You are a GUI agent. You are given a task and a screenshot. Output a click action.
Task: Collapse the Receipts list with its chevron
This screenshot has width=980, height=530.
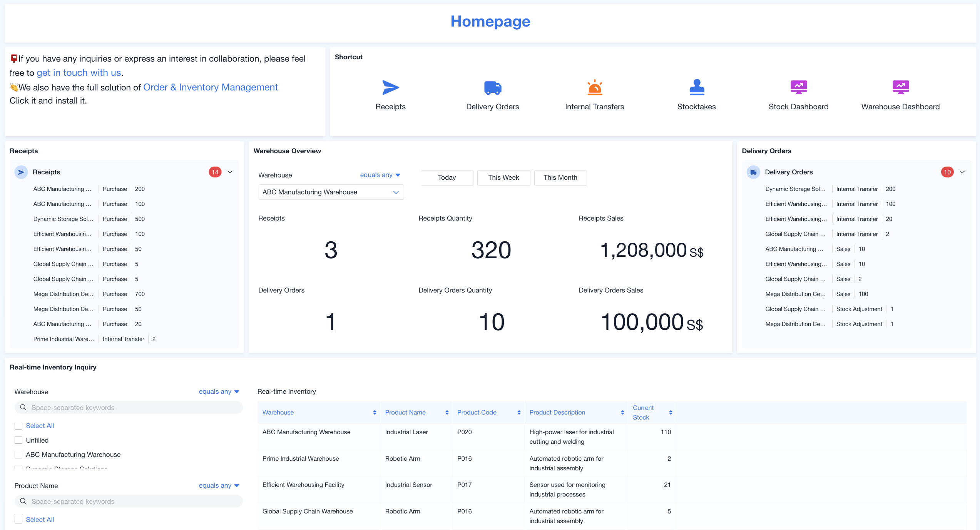pos(230,172)
